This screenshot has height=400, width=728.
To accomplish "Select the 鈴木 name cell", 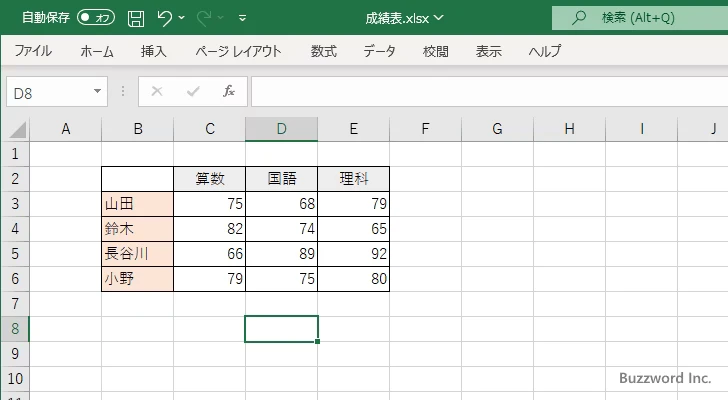I will click(137, 229).
